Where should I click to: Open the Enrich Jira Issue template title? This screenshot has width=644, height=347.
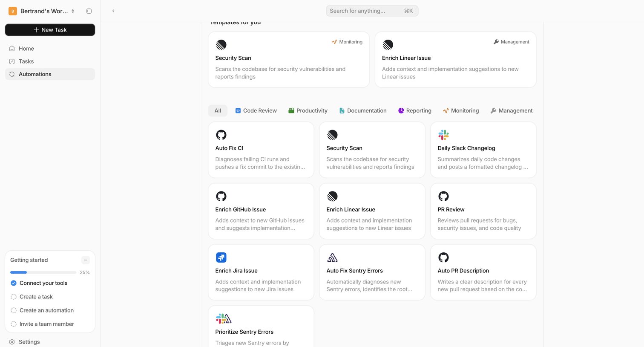tap(236, 271)
